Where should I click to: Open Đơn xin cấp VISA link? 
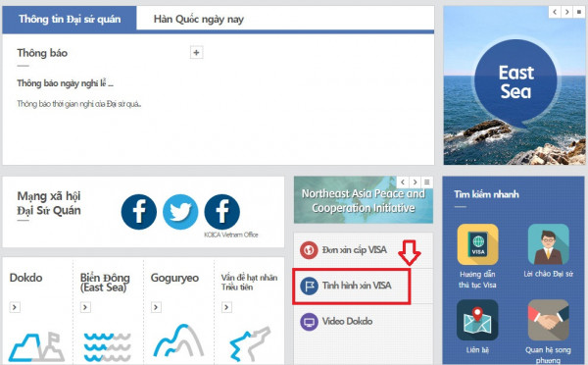(355, 250)
